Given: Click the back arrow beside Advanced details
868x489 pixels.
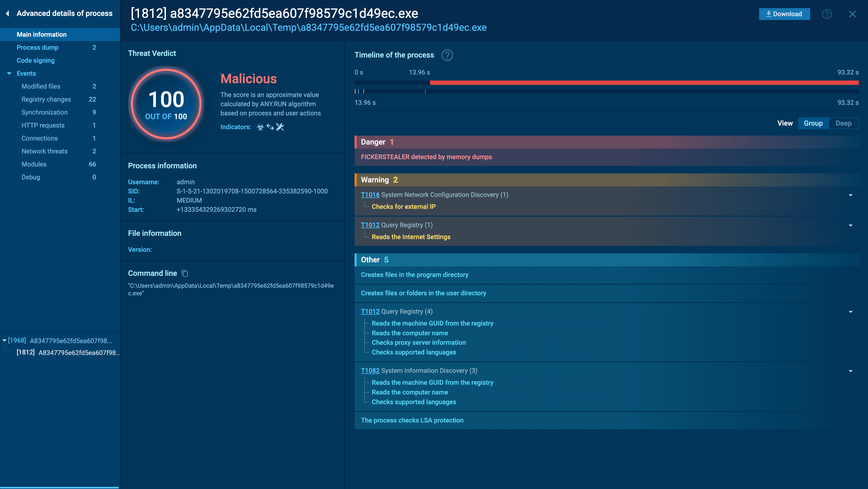Looking at the screenshot, I should click(x=7, y=14).
